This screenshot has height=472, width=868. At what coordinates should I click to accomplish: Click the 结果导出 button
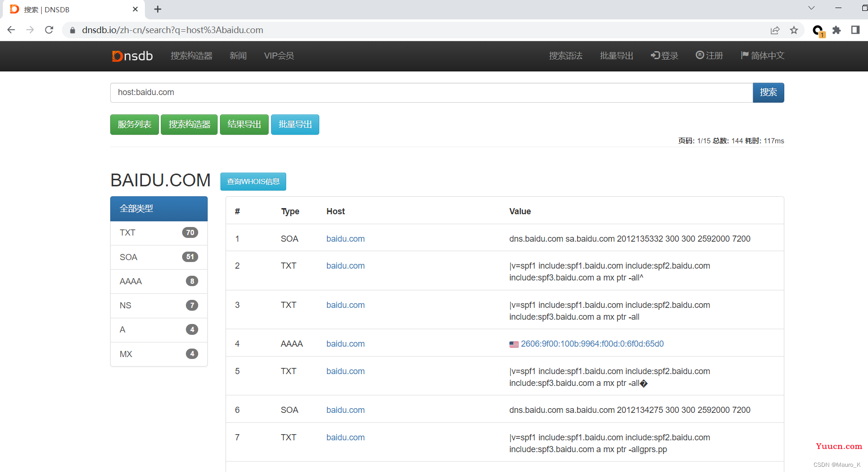(x=244, y=125)
